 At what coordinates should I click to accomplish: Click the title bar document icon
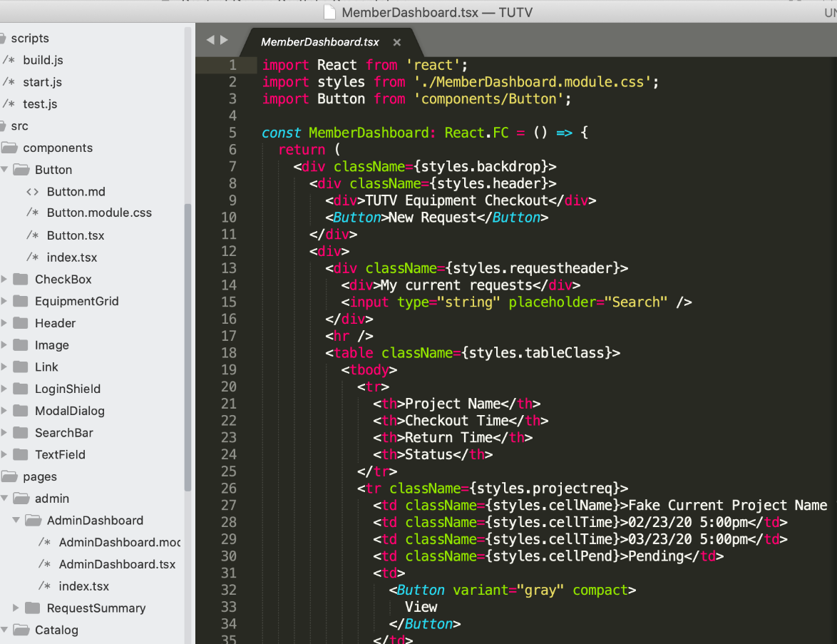click(x=330, y=11)
